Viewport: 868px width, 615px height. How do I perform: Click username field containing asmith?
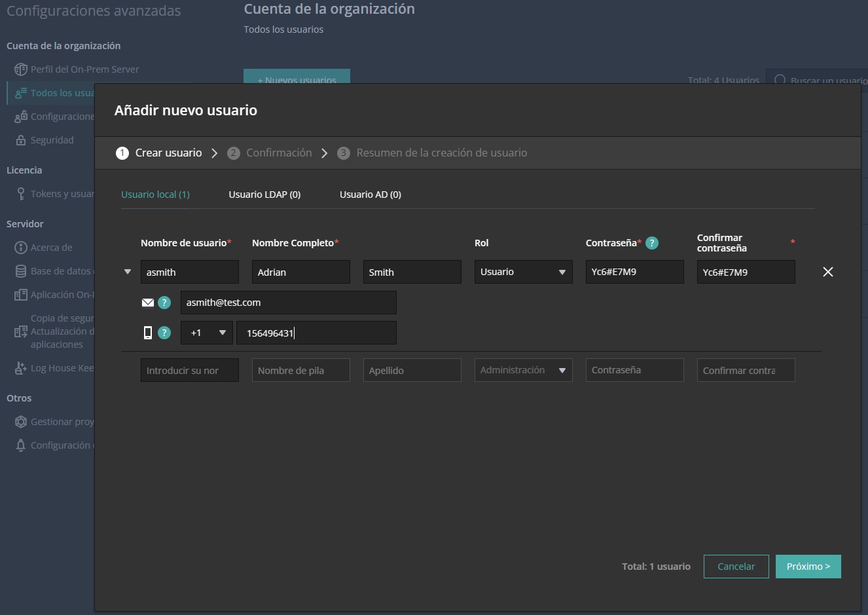pos(190,272)
